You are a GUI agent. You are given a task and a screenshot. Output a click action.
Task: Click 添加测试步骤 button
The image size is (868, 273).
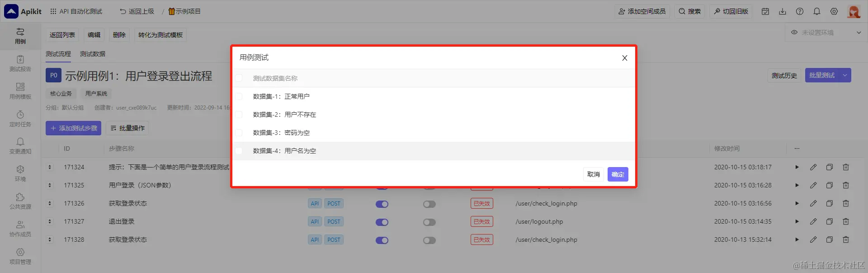point(73,128)
